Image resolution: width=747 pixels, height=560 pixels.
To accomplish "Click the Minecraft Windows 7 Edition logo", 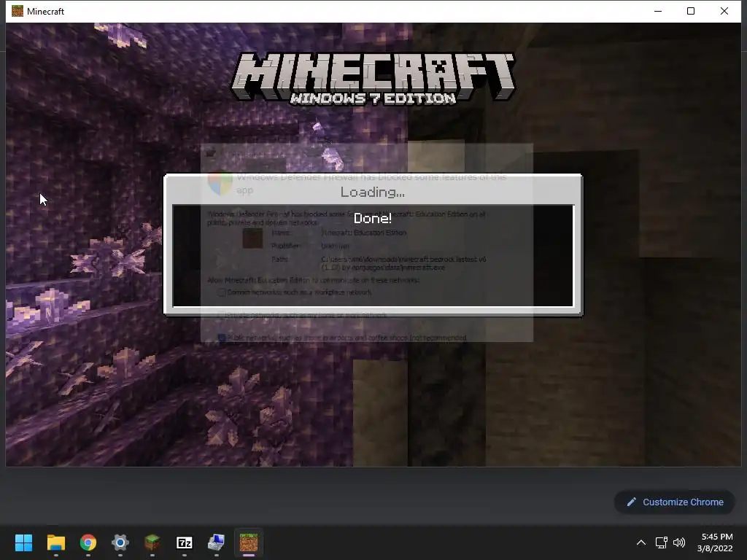I will pos(373,79).
